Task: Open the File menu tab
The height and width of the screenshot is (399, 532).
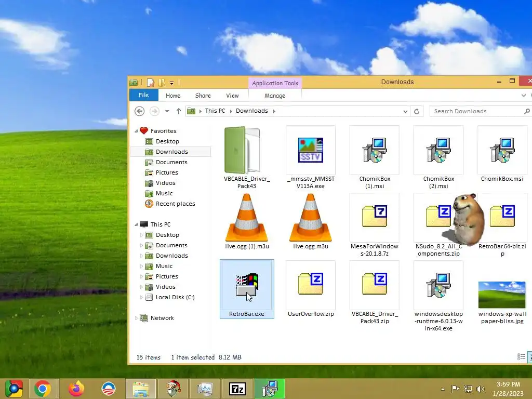Action: [x=143, y=95]
